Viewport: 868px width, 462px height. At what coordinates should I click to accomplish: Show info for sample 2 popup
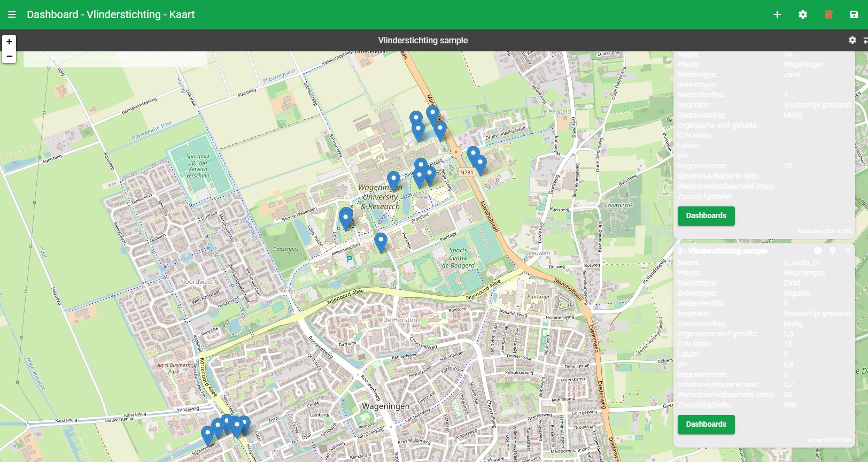coord(818,251)
